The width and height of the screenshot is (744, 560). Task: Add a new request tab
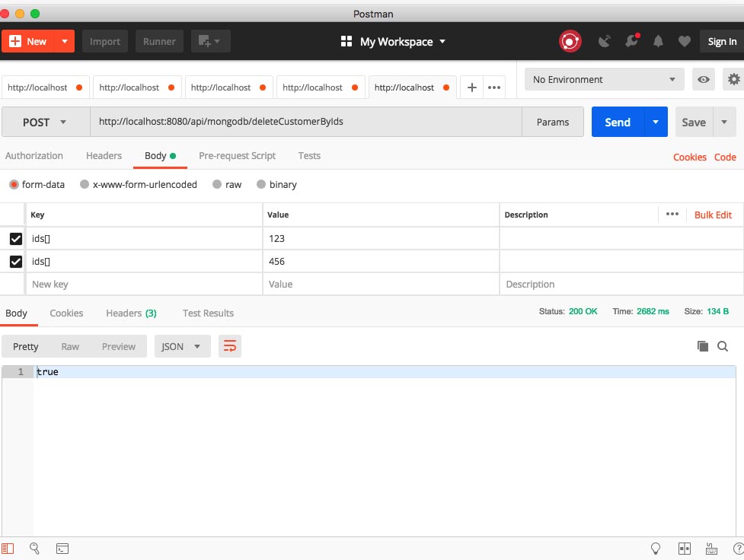471,87
